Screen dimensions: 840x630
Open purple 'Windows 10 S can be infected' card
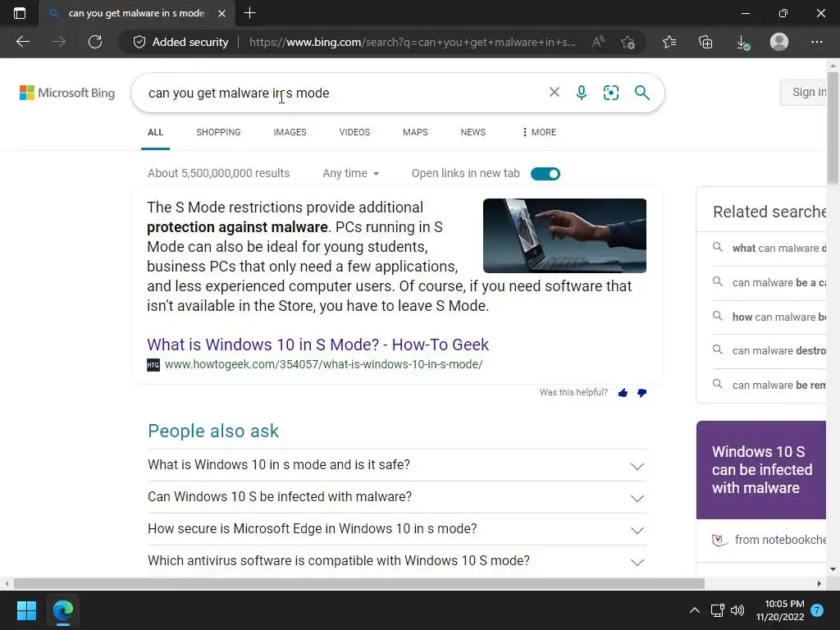point(761,470)
